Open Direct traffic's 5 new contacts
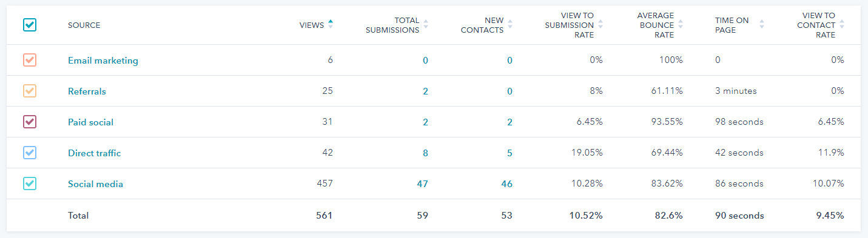Screen dimensions: 868x238 (510, 153)
